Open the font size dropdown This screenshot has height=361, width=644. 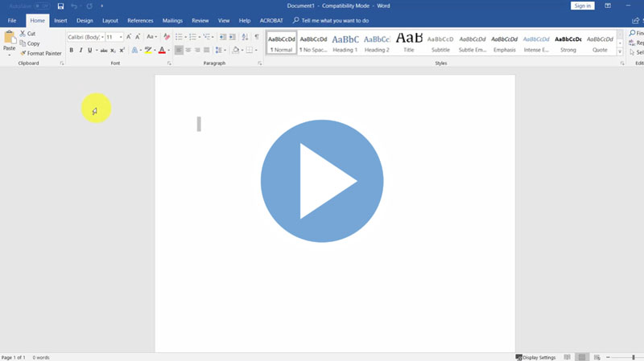121,37
